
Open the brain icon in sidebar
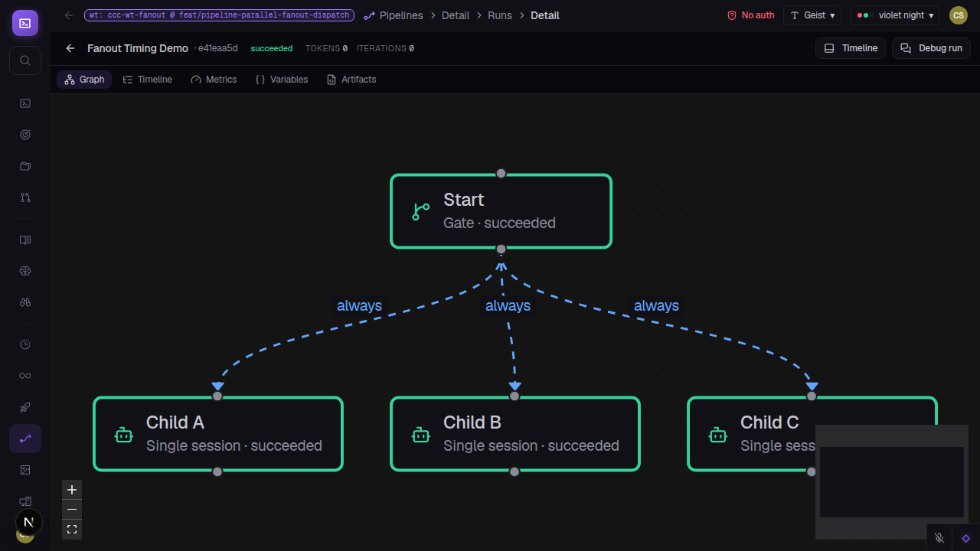(x=25, y=271)
